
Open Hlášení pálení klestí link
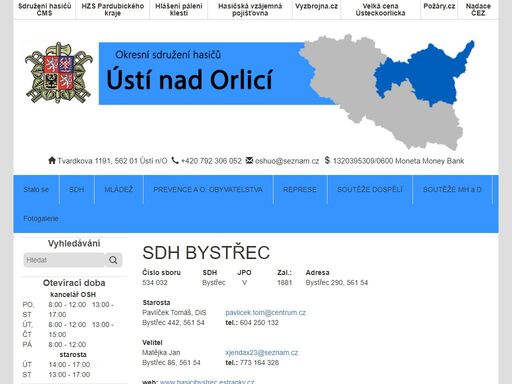179,9
